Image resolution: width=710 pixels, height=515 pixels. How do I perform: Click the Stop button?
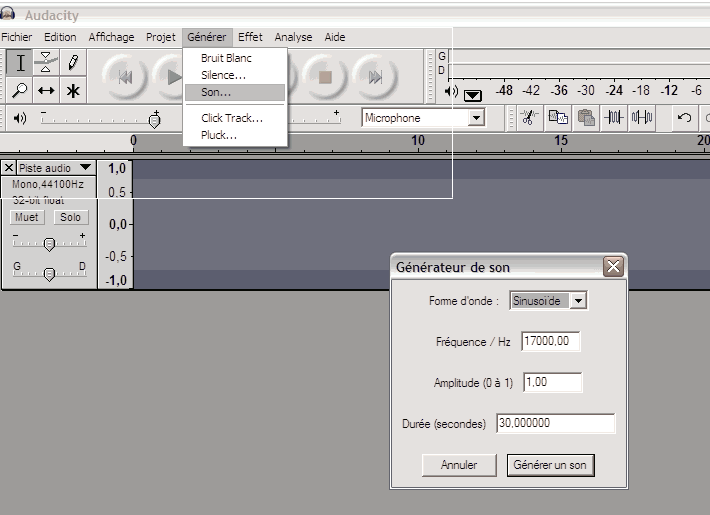click(x=325, y=77)
